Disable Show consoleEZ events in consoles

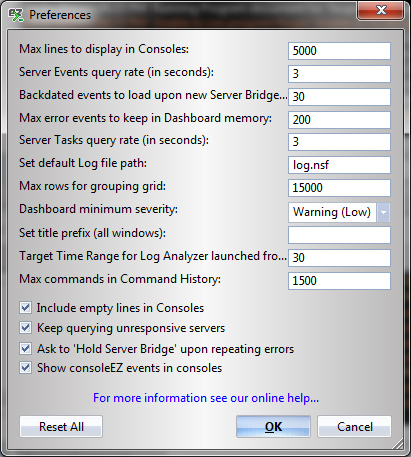[26, 368]
